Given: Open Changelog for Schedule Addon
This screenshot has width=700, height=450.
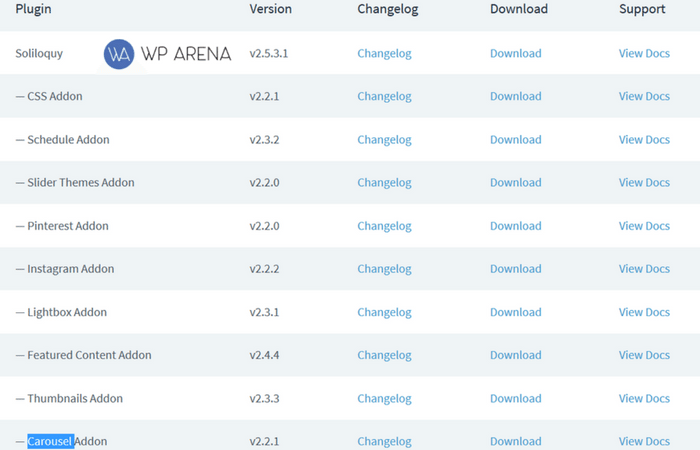Looking at the screenshot, I should (384, 140).
